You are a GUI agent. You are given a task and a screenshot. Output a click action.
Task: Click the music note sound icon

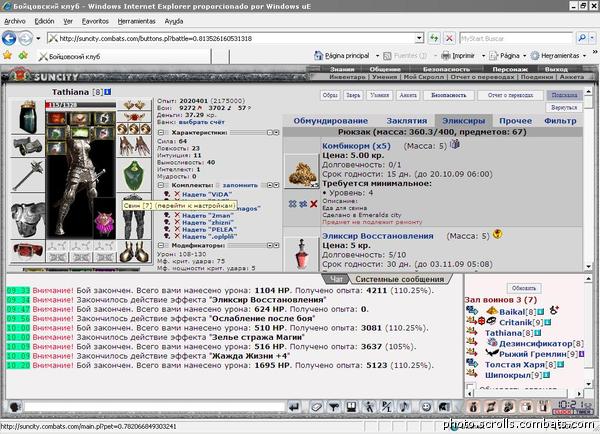tap(405, 407)
